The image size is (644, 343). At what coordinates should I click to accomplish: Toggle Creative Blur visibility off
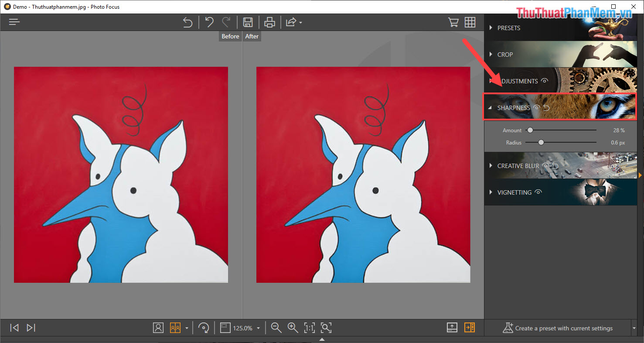pos(545,166)
